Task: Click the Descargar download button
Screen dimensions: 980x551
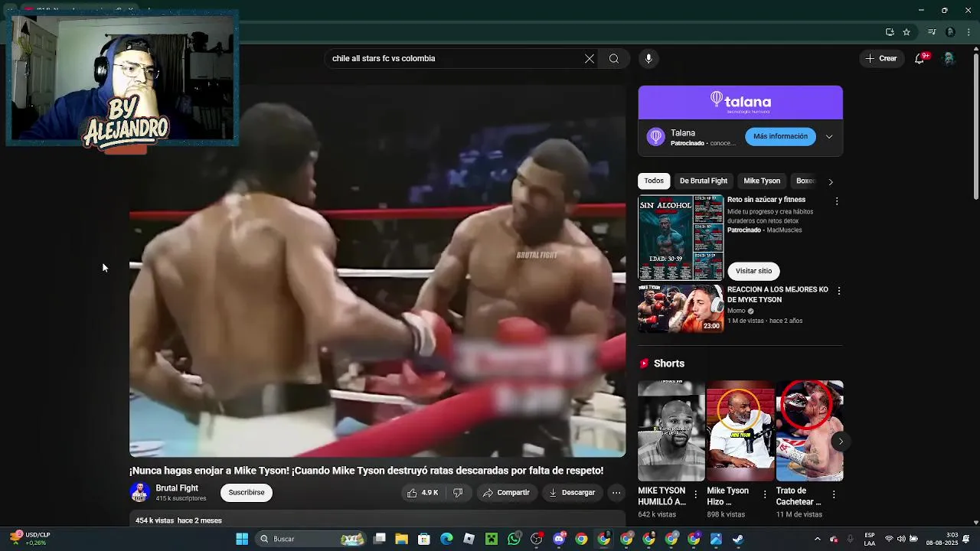Action: click(572, 493)
